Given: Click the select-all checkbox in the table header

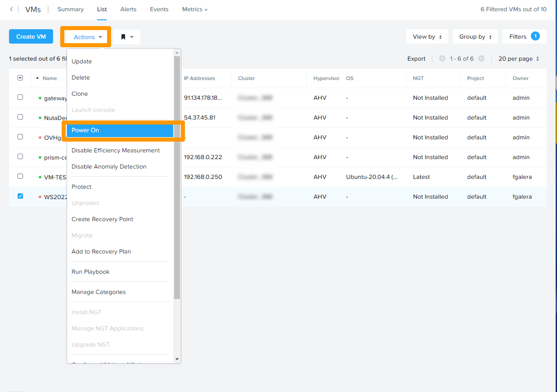Looking at the screenshot, I should click(x=20, y=77).
